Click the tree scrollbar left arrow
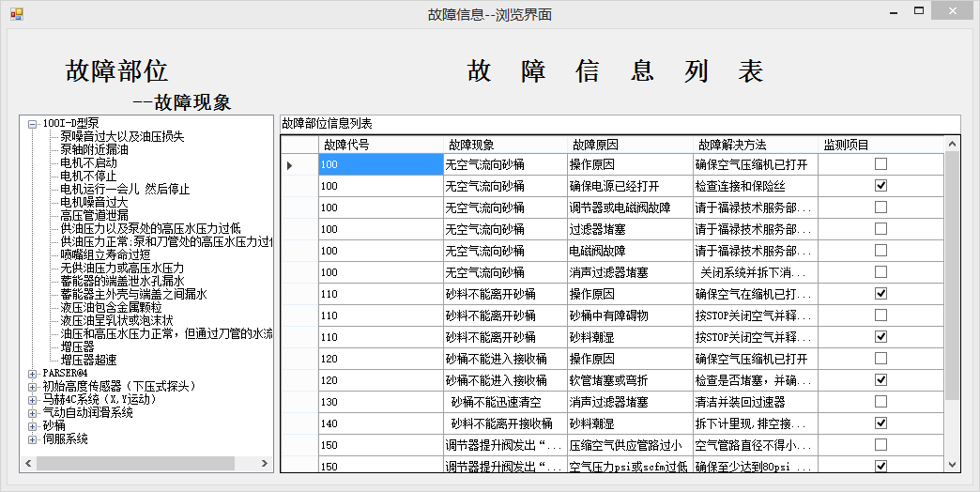The width and height of the screenshot is (980, 492). (28, 464)
